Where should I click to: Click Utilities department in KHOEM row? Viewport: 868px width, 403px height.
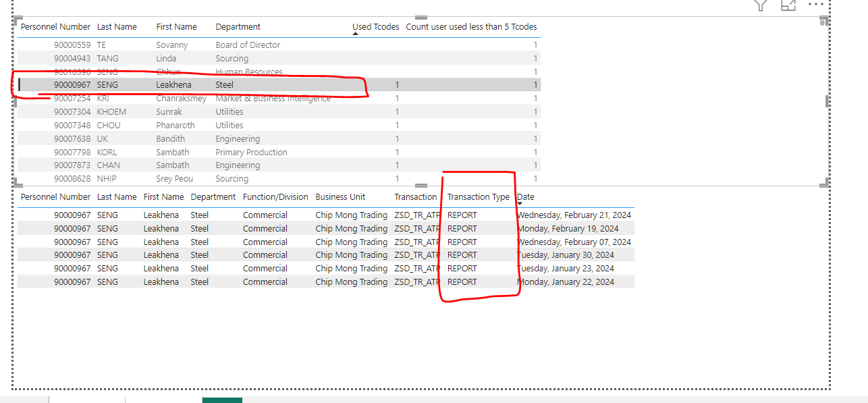(229, 112)
